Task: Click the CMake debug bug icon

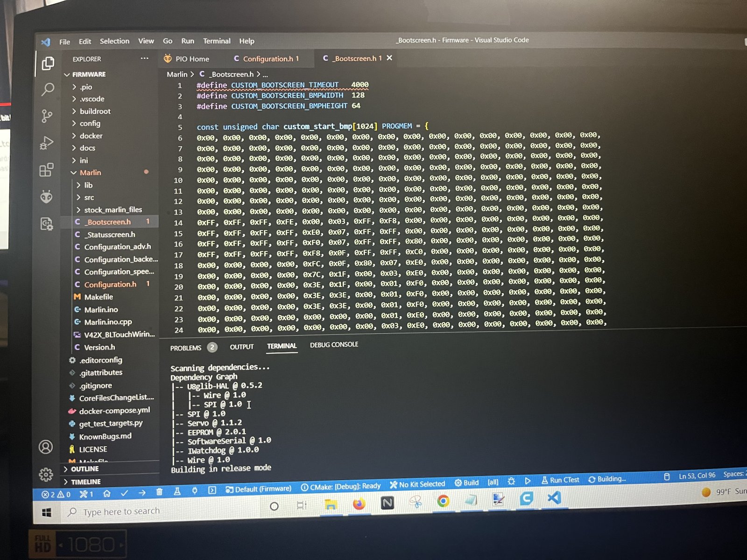Action: point(511,481)
